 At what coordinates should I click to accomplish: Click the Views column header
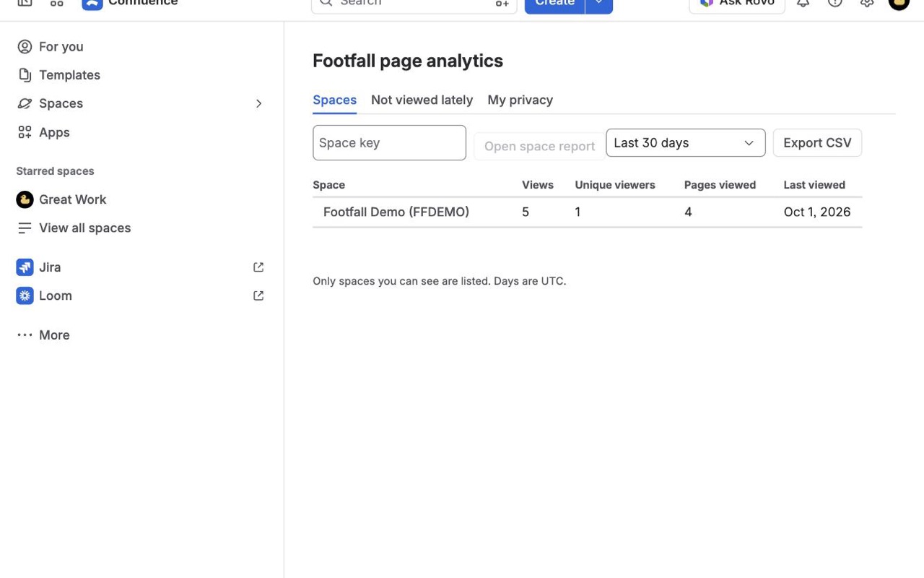click(538, 185)
